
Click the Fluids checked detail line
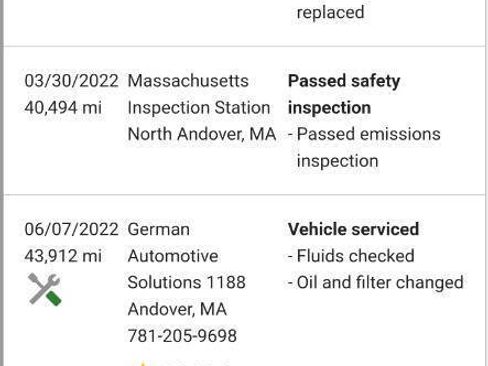[351, 256]
